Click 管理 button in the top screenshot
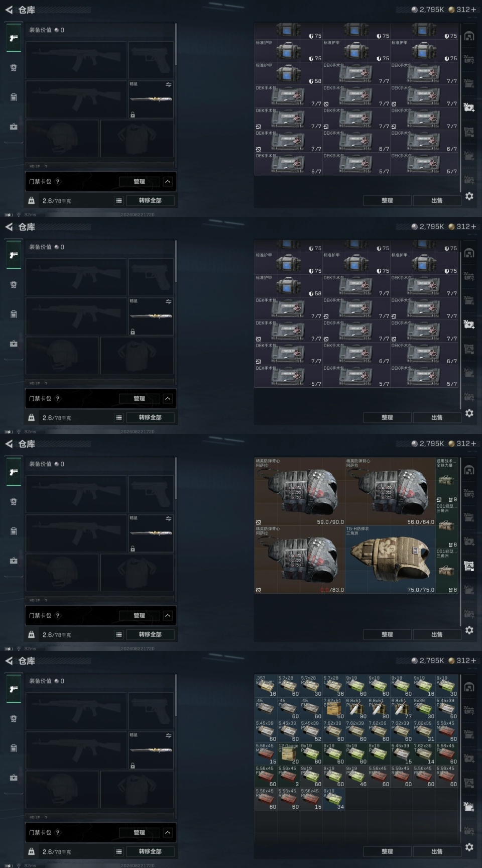Viewport: 482px width, 868px height. [139, 181]
